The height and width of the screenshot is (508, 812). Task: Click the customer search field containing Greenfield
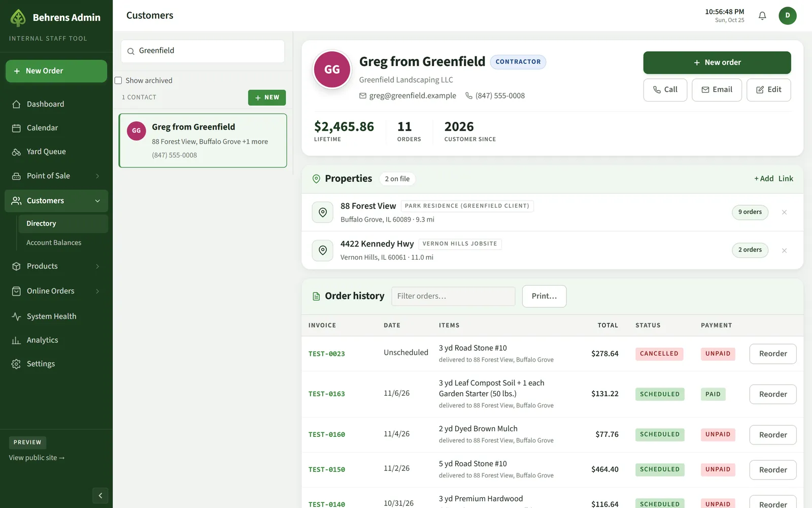point(202,51)
